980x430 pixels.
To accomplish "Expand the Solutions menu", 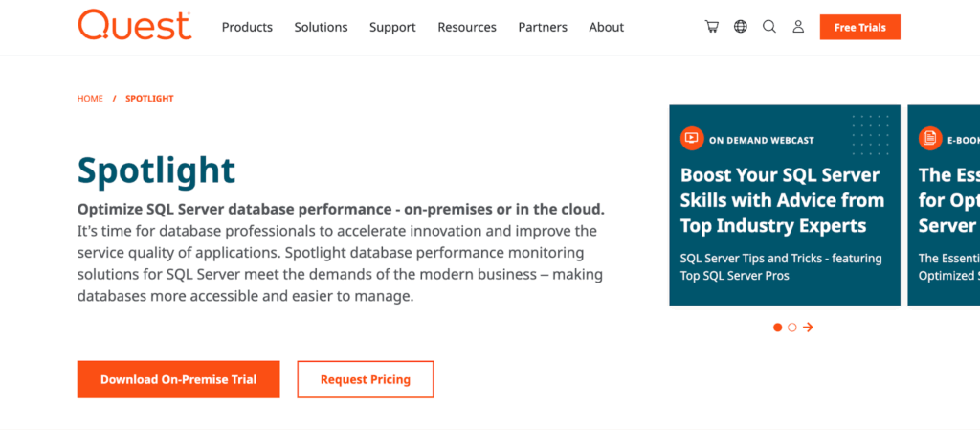I will [x=321, y=27].
